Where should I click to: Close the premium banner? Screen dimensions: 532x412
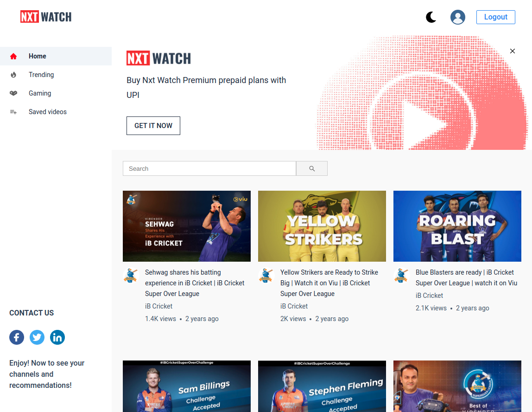[x=513, y=51]
